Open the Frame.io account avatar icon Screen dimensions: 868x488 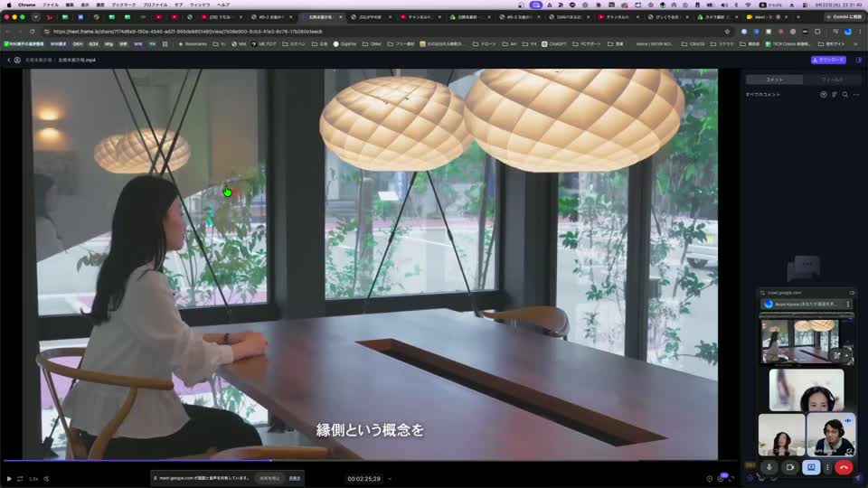[17, 60]
